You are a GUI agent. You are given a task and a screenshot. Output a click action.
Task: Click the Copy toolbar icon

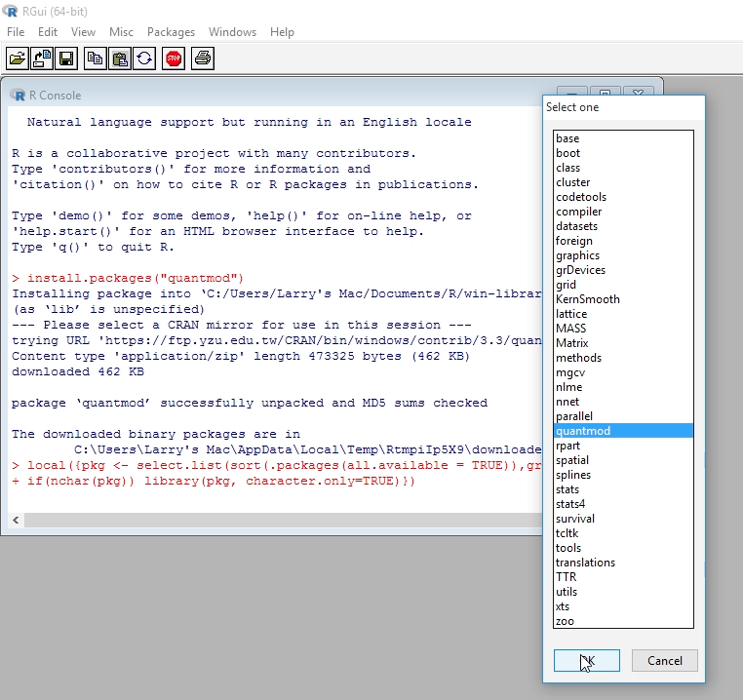tap(96, 58)
